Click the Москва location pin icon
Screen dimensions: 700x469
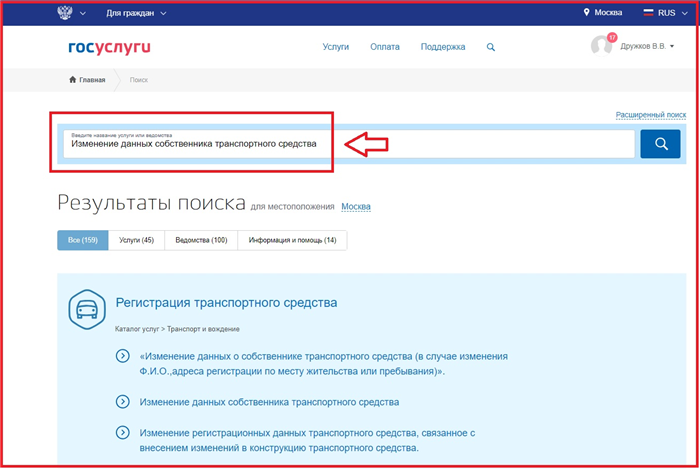point(587,12)
